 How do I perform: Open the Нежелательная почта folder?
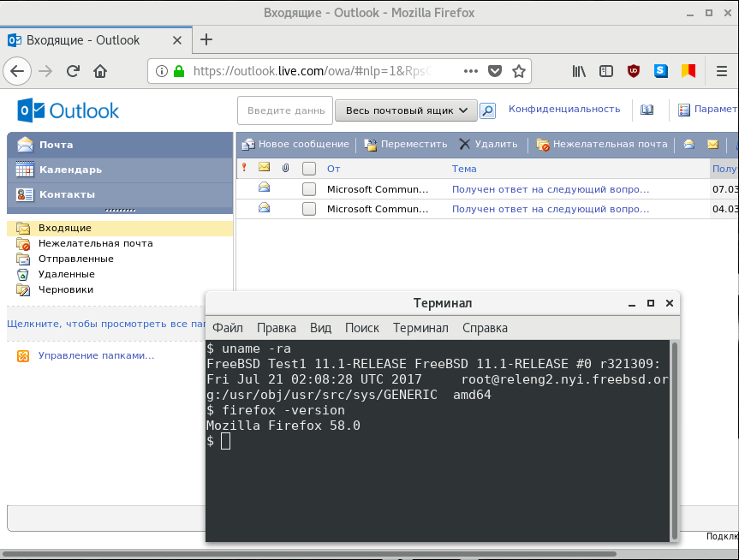95,244
